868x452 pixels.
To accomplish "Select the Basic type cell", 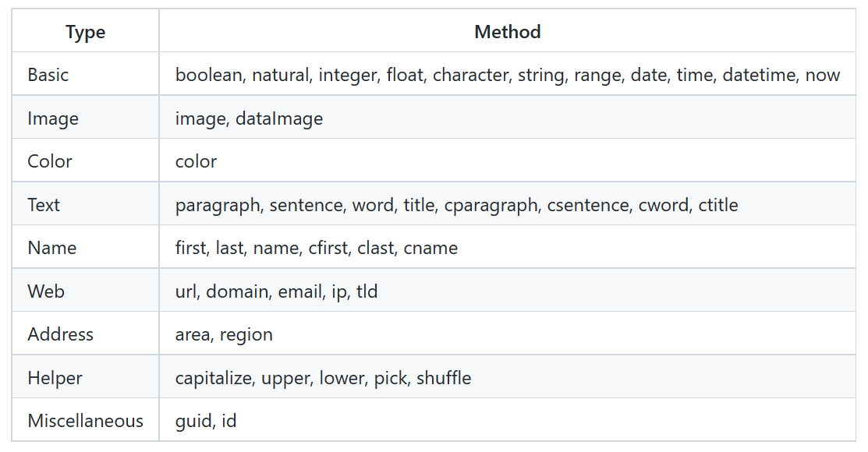I will 85,74.
